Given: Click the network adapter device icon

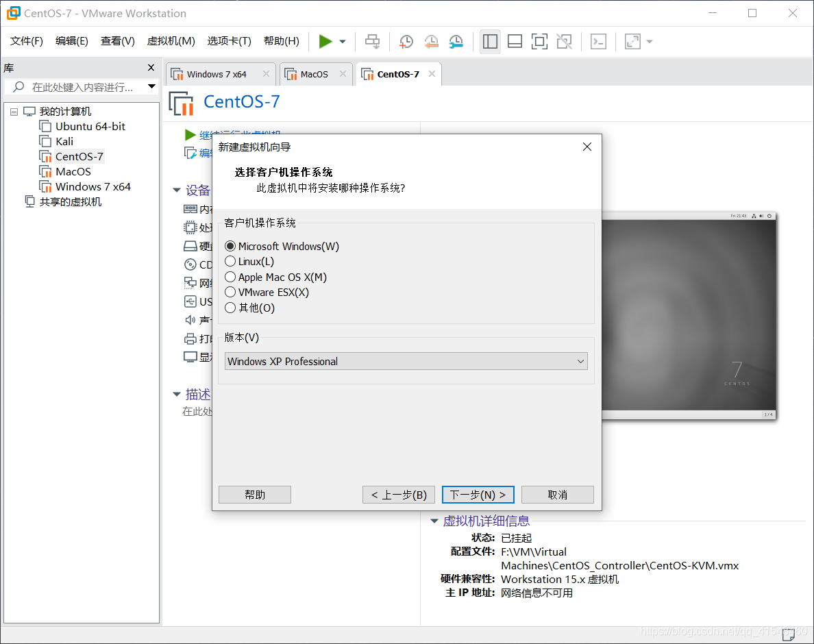Looking at the screenshot, I should [x=190, y=283].
